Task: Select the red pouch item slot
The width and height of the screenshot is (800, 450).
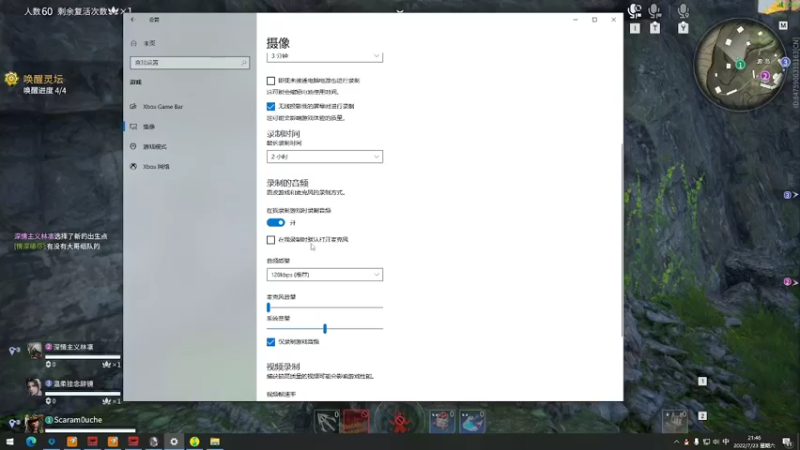Action: coord(442,421)
